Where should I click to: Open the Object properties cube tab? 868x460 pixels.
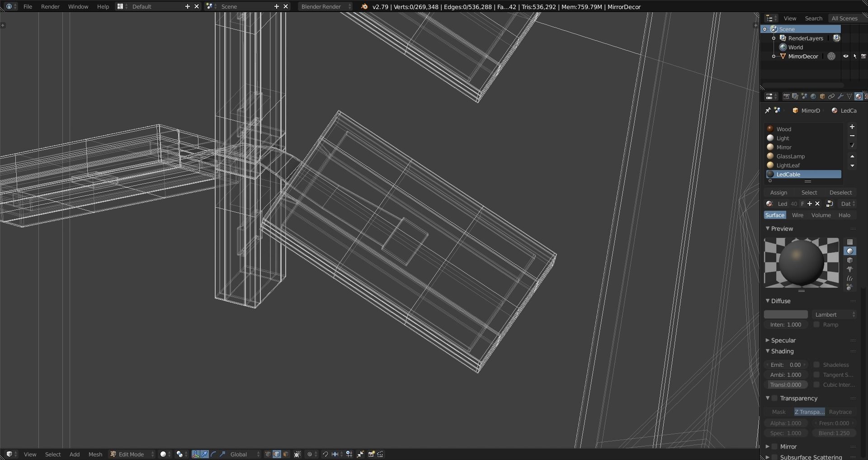822,96
